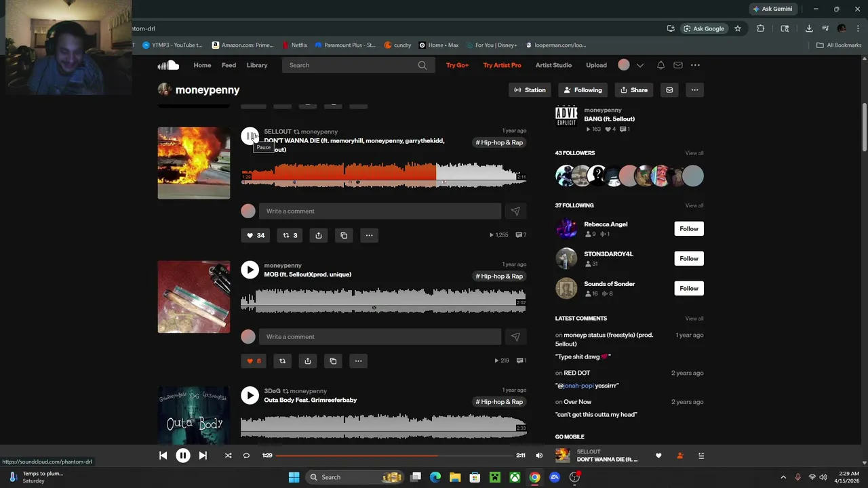This screenshot has height=488, width=868.
Task: Open the notifications bell
Action: tap(660, 65)
